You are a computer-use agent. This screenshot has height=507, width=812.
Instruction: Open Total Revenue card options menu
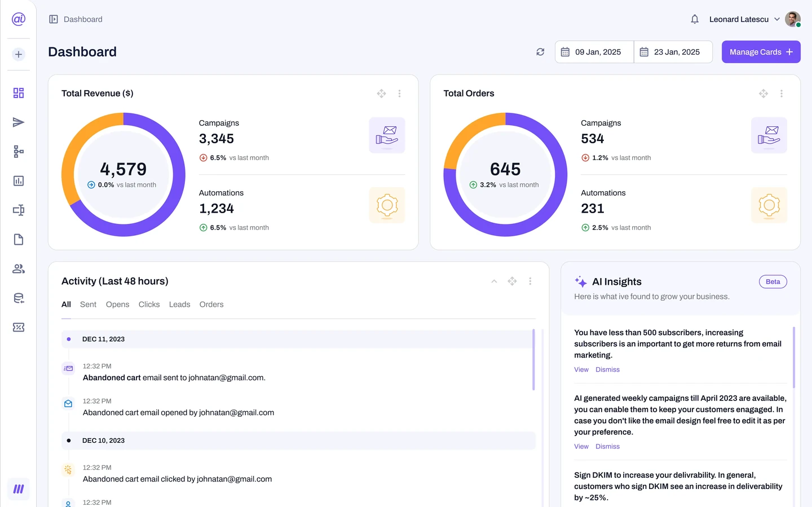(399, 94)
